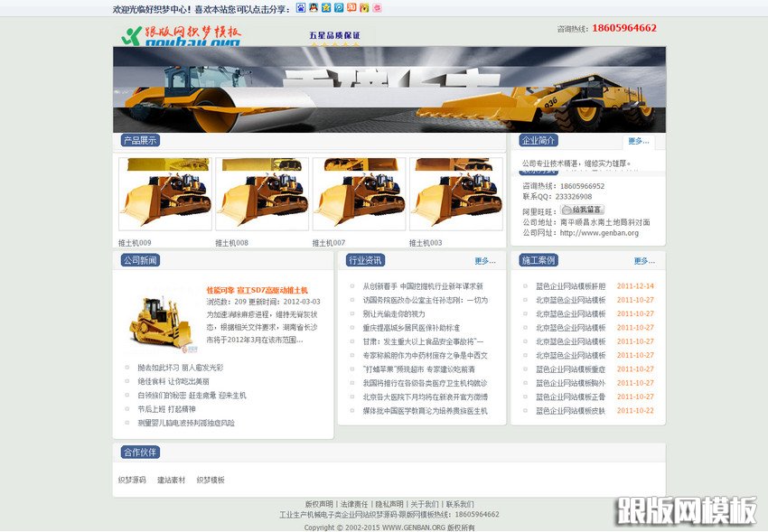Viewport: 768px width, 532px height.
Task: Share the page to QQ Zone
Action: click(x=325, y=8)
